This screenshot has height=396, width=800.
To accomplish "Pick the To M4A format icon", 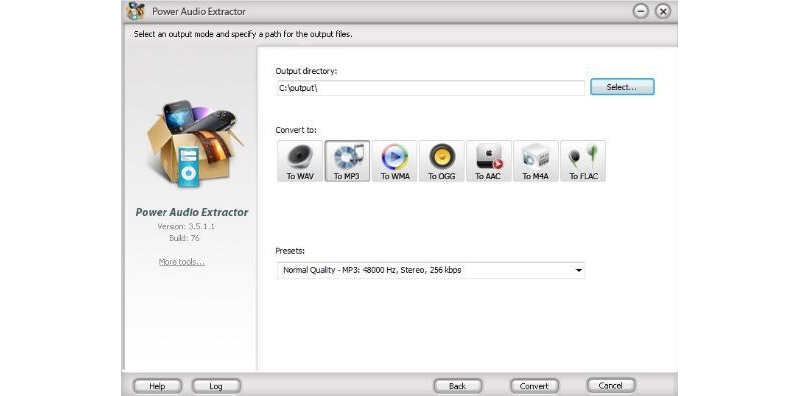I will [536, 161].
